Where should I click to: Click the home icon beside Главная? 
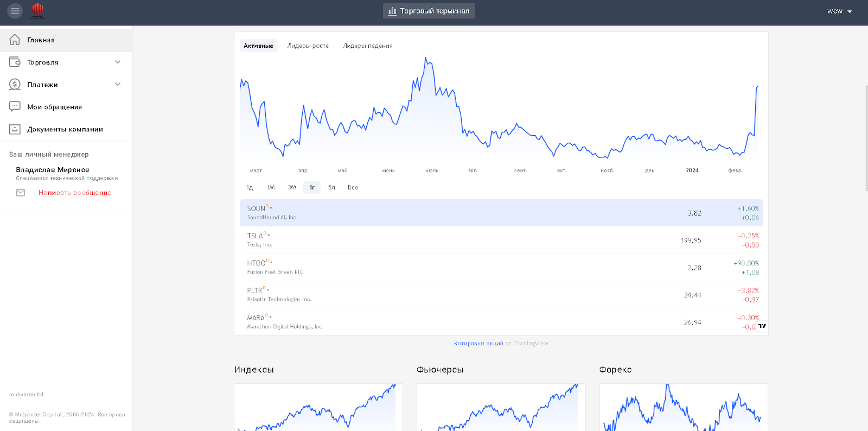point(15,40)
